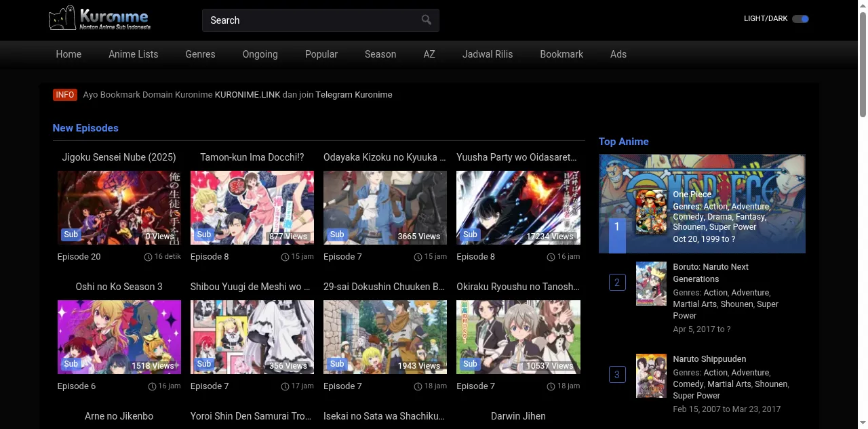Open Odayaka Kizoku thumbnail image
The image size is (868, 429).
385,207
